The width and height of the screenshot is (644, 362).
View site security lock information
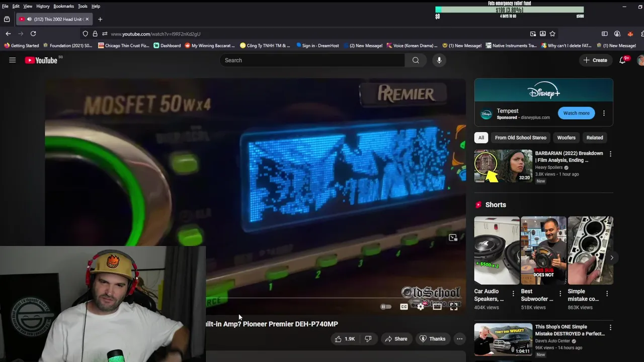click(95, 34)
